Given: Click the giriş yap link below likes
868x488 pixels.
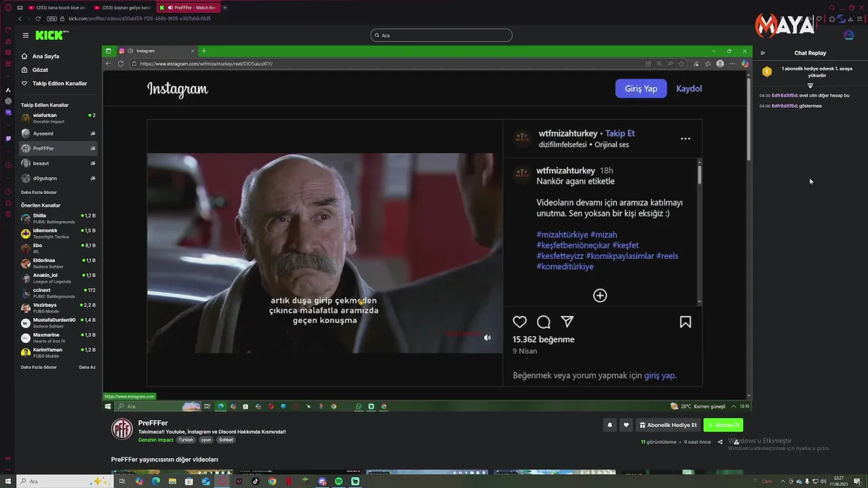Looking at the screenshot, I should tap(659, 375).
